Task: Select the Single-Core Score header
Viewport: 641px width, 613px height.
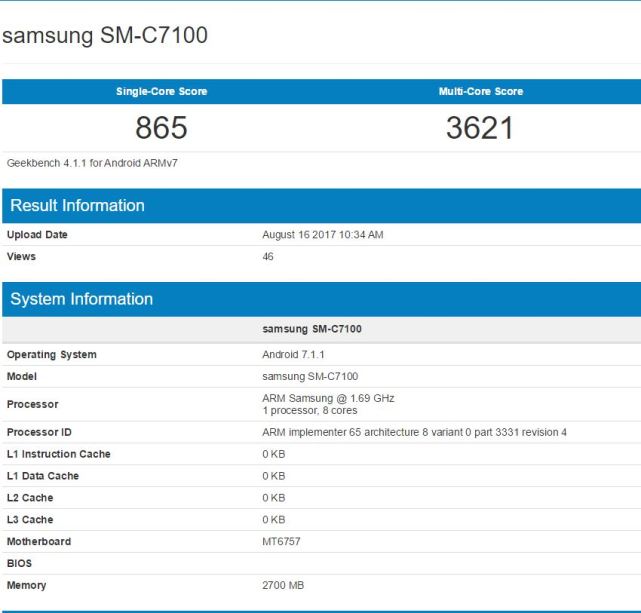Action: pos(161,91)
